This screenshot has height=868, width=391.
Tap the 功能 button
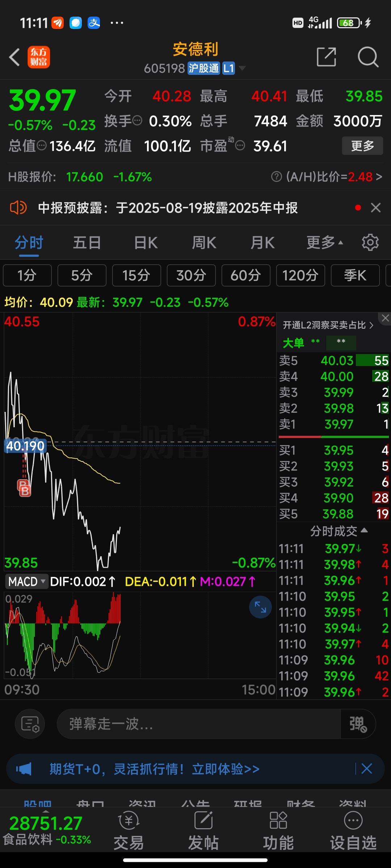(x=278, y=830)
